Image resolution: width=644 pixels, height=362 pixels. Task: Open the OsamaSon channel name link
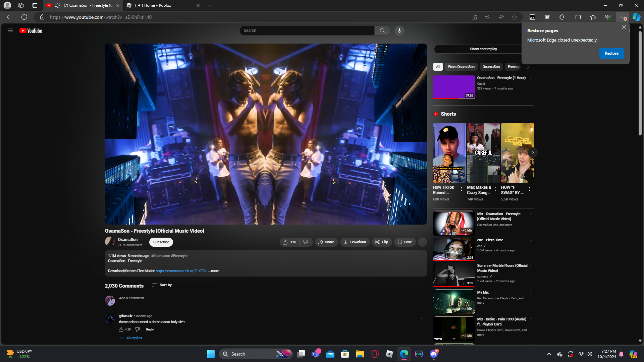[x=128, y=240]
